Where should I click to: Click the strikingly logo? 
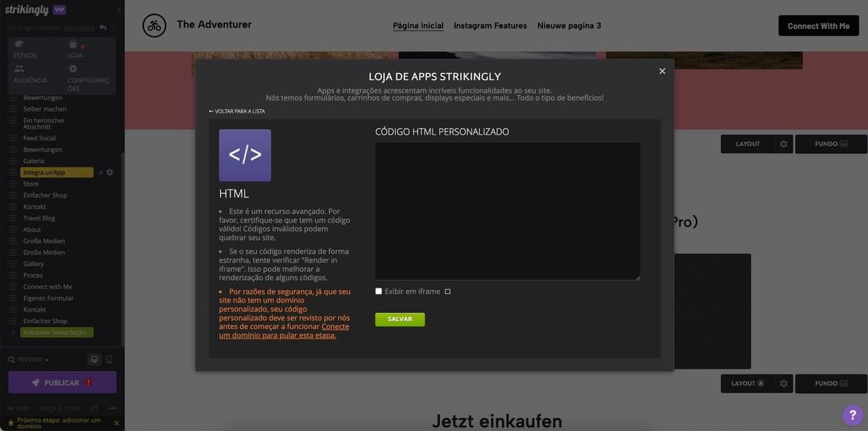[26, 9]
